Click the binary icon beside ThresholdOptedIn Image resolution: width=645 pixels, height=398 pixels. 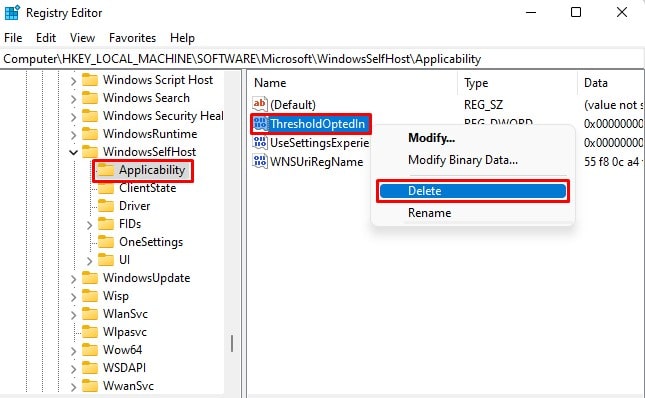point(260,123)
